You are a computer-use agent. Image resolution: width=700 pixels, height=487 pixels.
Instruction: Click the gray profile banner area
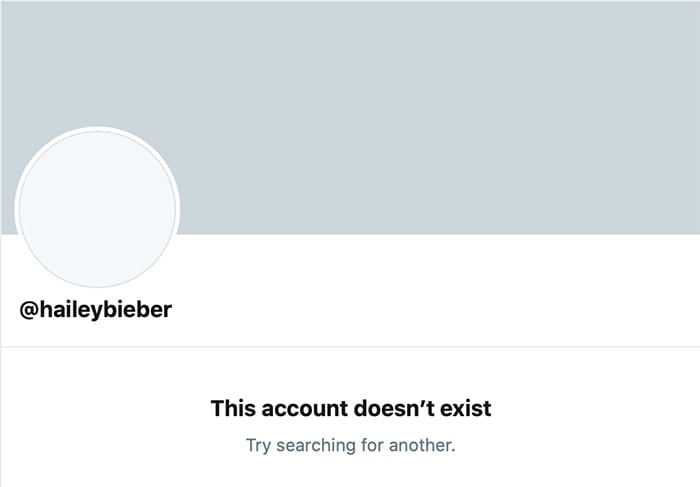(x=430, y=110)
